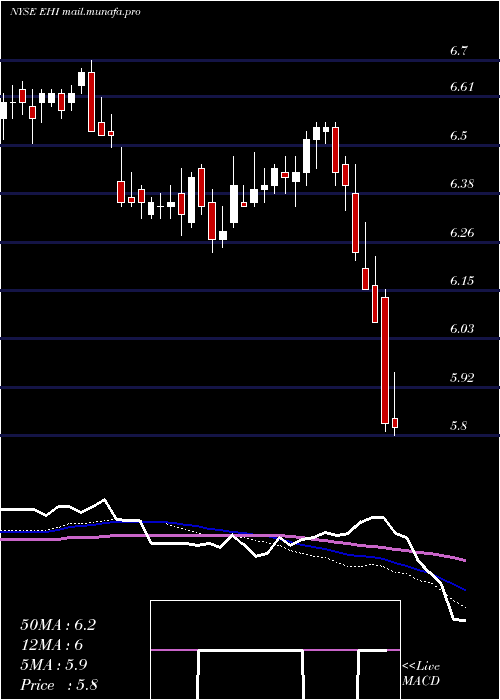Click the <<Live MACD label
Viewport: 500px width, 700px height.
click(x=421, y=673)
